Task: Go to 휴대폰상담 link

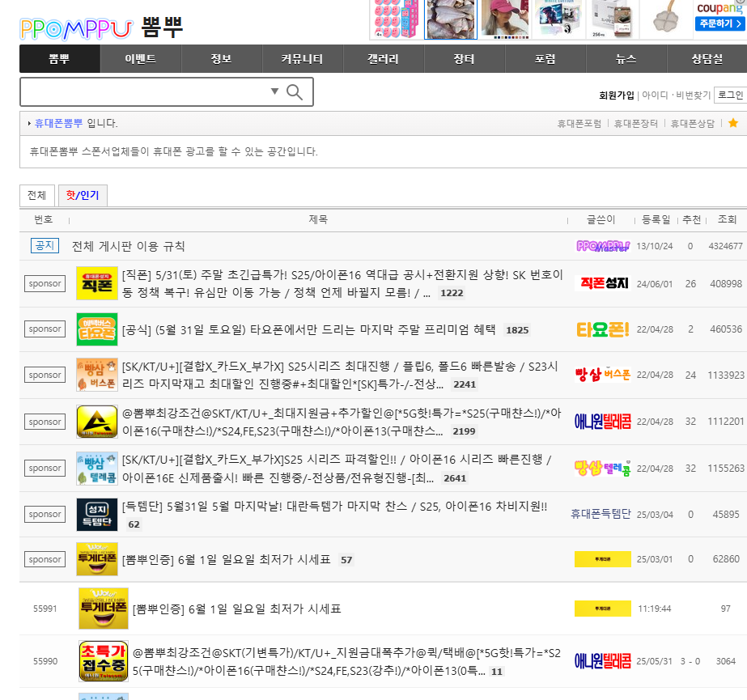Action: point(693,124)
